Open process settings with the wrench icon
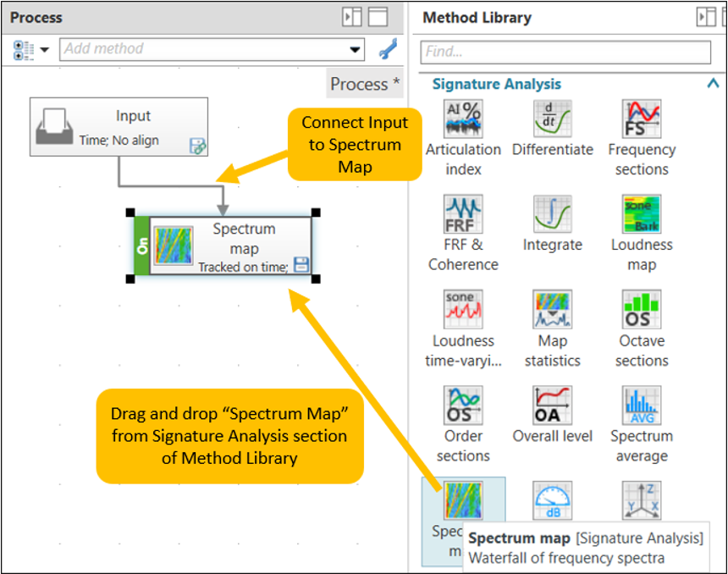The height and width of the screenshot is (574, 728). (x=388, y=49)
